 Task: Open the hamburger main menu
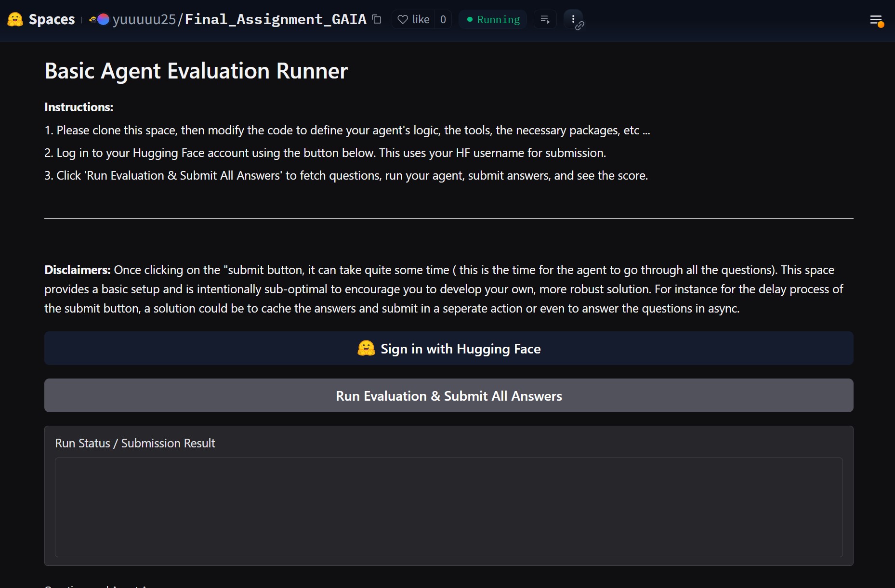[875, 20]
